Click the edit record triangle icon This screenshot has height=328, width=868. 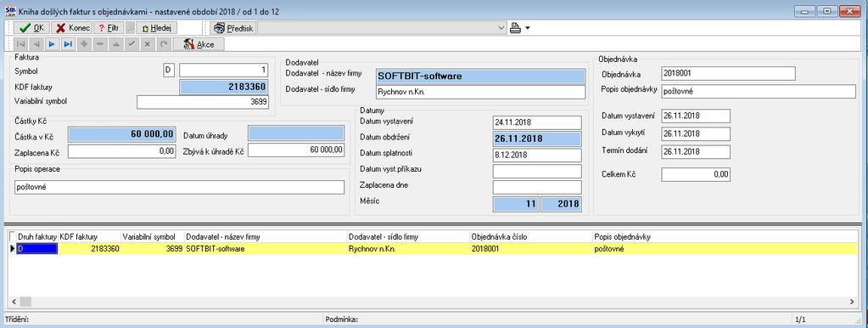pos(115,44)
